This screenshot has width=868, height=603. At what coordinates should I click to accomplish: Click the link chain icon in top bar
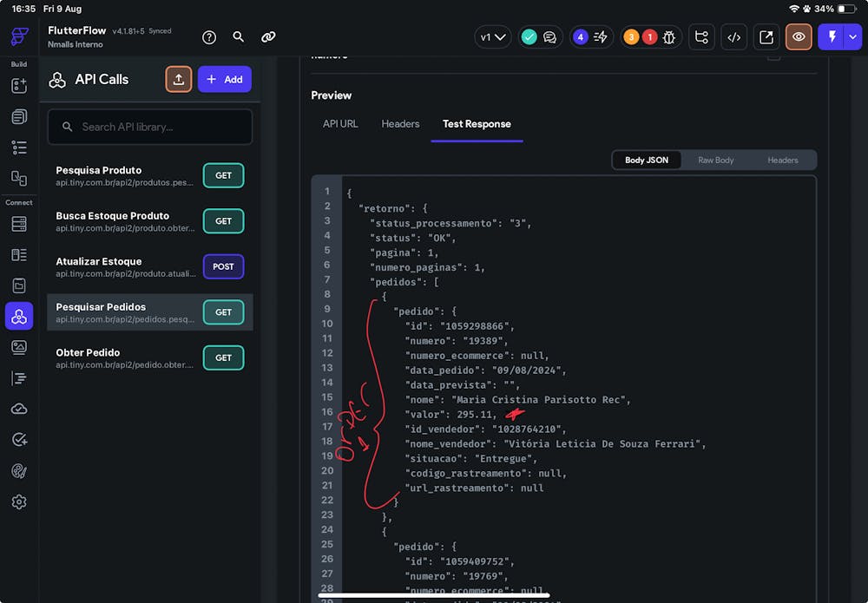(268, 36)
